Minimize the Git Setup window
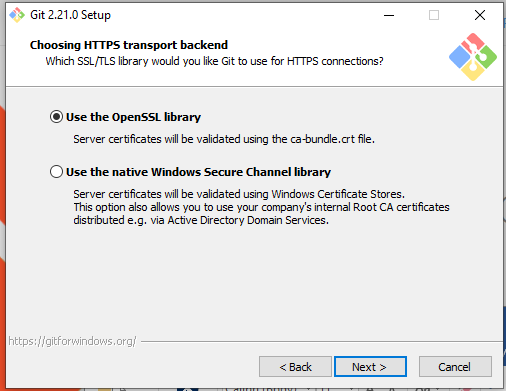 click(x=389, y=15)
